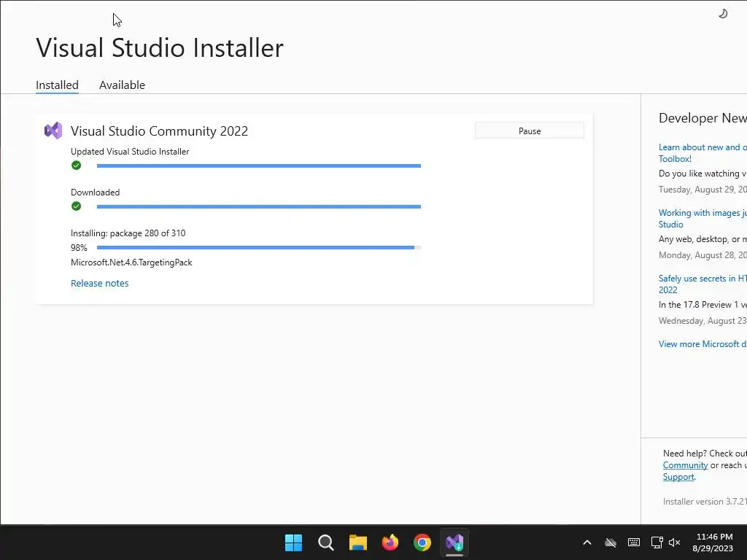Launch Firefox from the taskbar
Image resolution: width=747 pixels, height=560 pixels.
(x=390, y=542)
